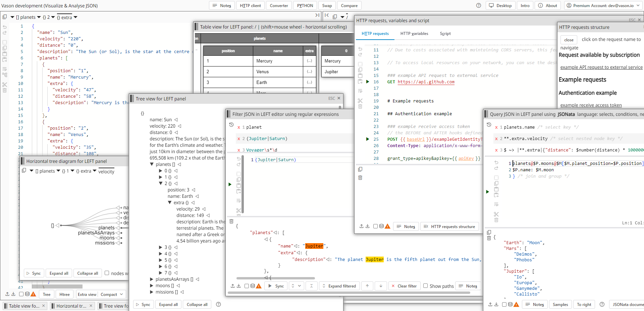
Task: Click the history icon in the regex filter panel
Action: pos(231,125)
